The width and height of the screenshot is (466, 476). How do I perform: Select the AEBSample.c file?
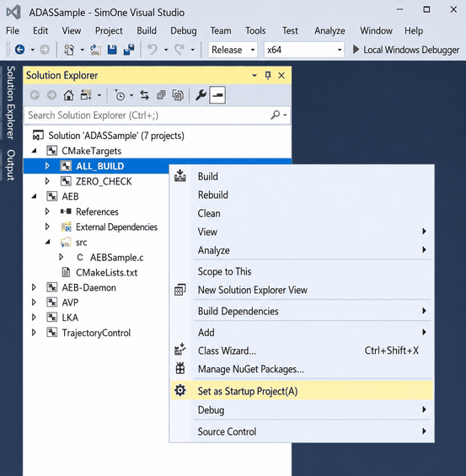(x=116, y=258)
